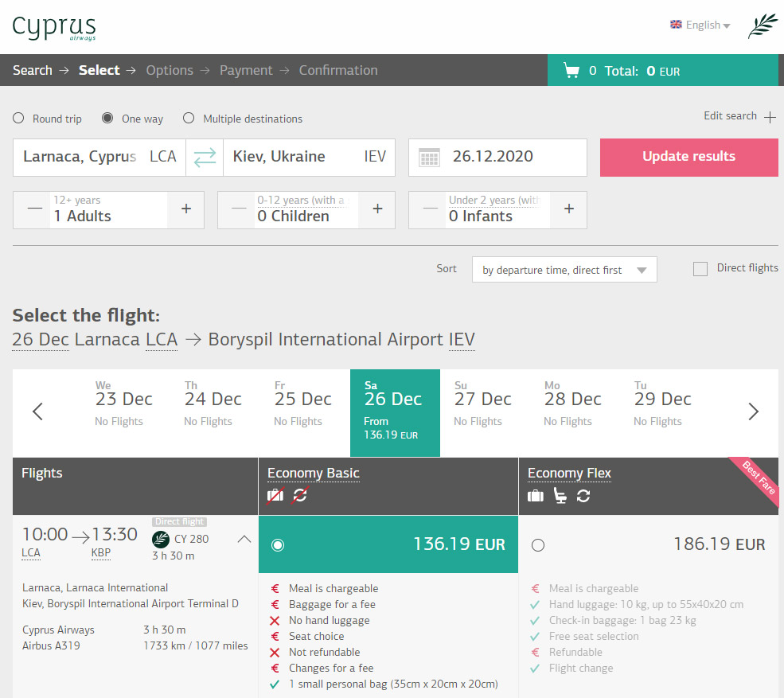Open the Economy Basic fare link

pos(313,473)
